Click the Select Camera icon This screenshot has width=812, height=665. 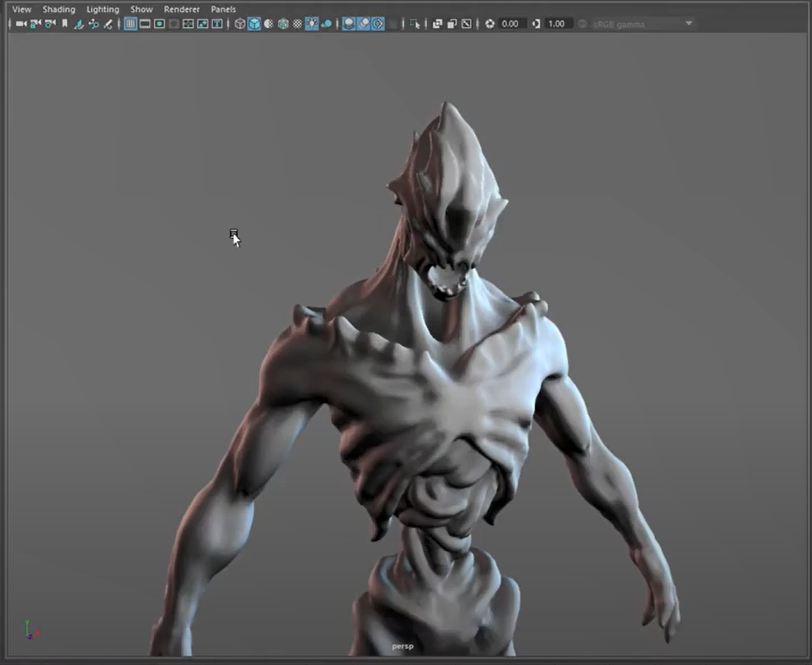(21, 24)
